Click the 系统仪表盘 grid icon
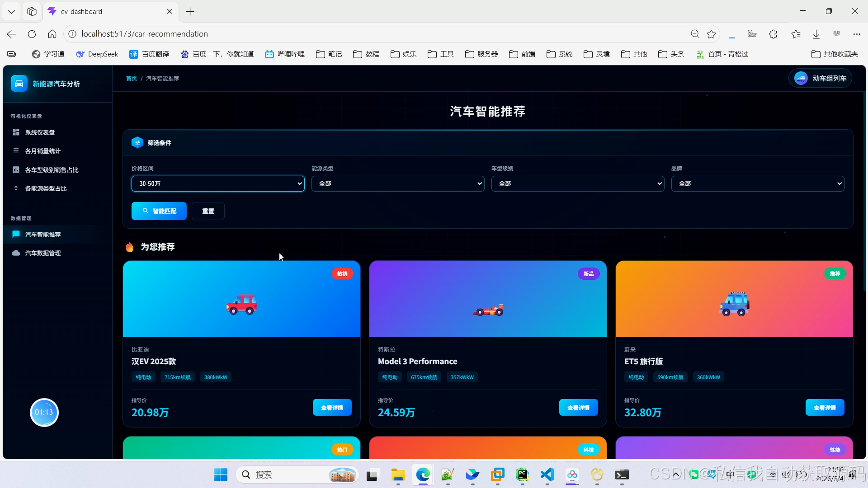Image resolution: width=868 pixels, height=488 pixels. 16,132
